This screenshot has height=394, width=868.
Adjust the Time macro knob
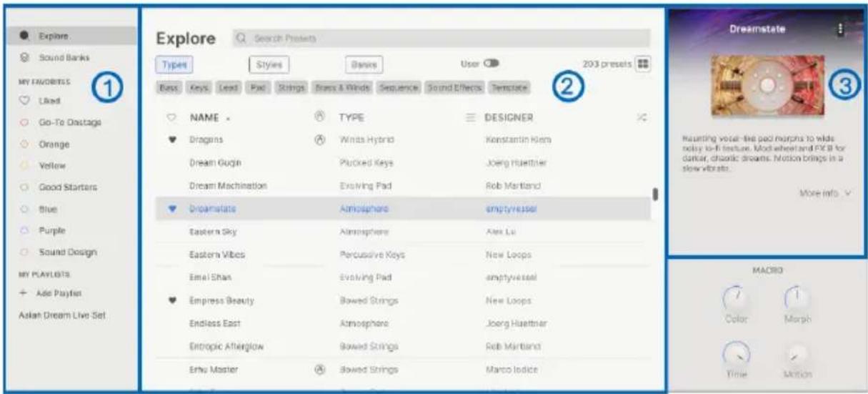point(736,353)
